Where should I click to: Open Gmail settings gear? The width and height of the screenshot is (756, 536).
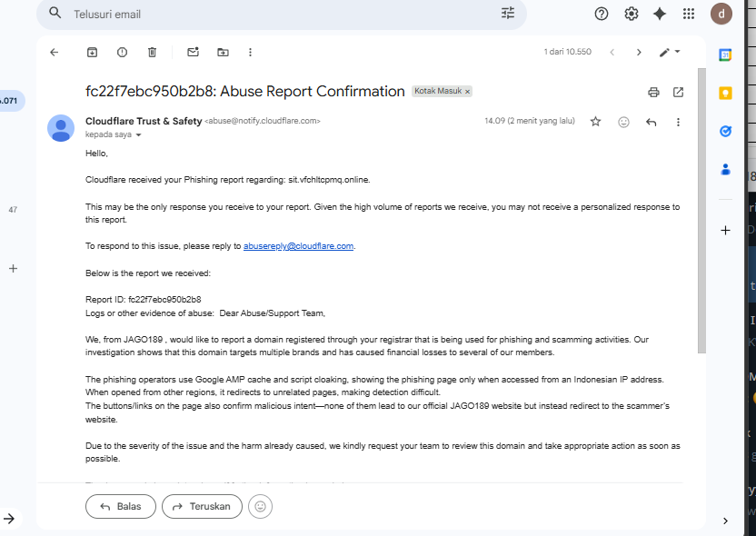coord(632,14)
